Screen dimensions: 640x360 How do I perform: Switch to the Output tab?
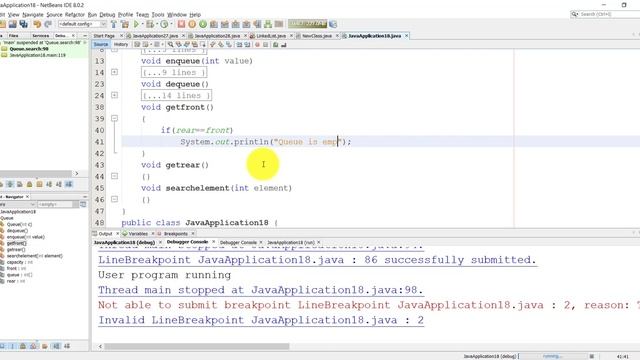click(105, 234)
